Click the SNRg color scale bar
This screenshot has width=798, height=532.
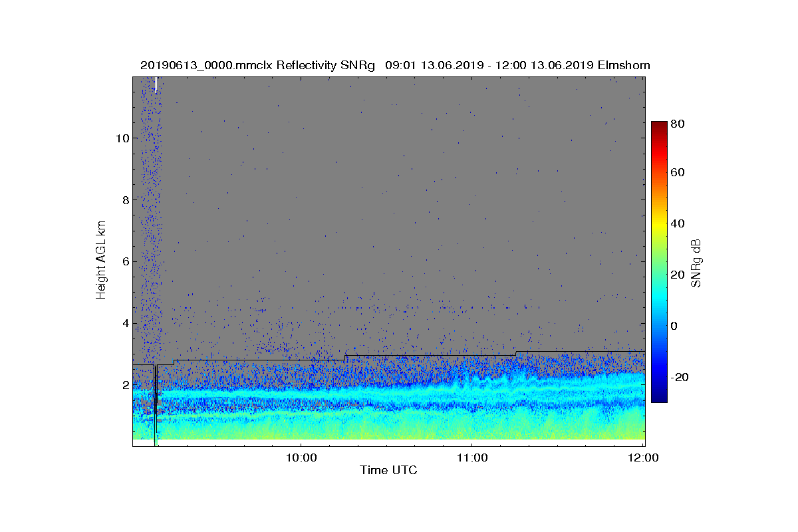pyautogui.click(x=658, y=262)
